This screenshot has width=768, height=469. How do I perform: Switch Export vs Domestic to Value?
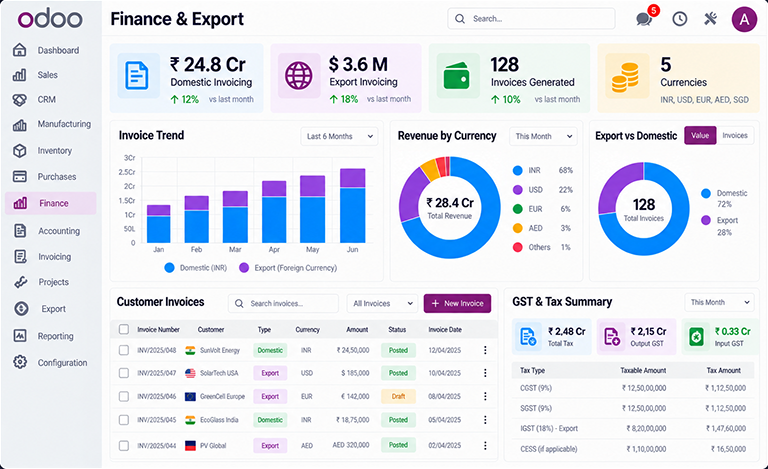700,136
